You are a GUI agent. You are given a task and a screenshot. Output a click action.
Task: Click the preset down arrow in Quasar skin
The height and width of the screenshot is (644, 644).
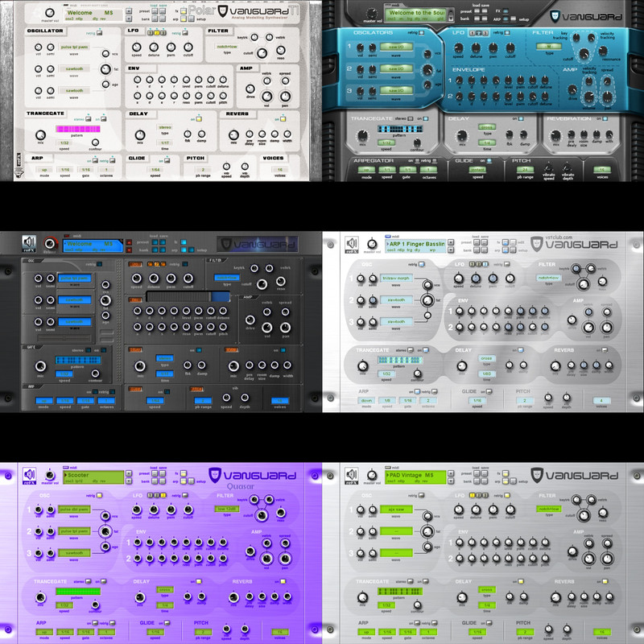coord(129,481)
